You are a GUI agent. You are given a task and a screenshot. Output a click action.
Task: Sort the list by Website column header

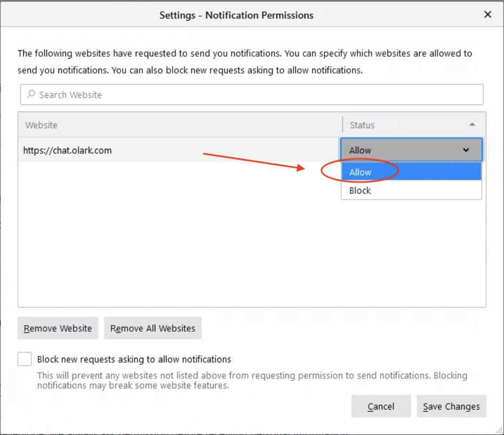(178, 125)
